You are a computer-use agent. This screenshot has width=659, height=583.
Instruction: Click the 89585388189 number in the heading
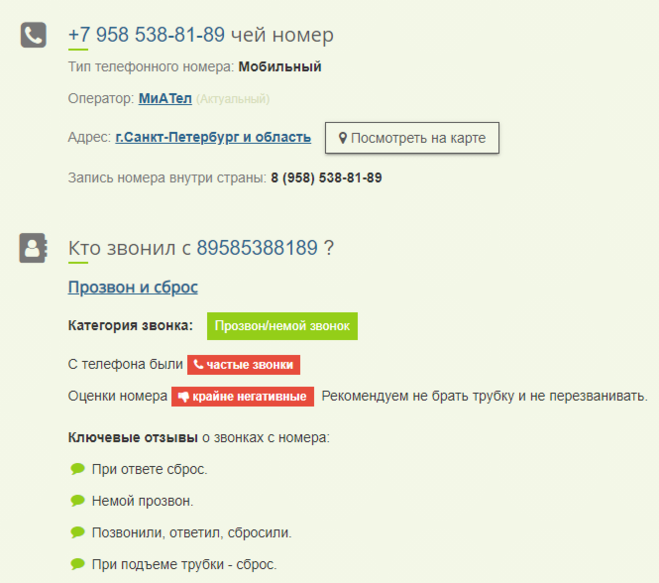coord(257,247)
